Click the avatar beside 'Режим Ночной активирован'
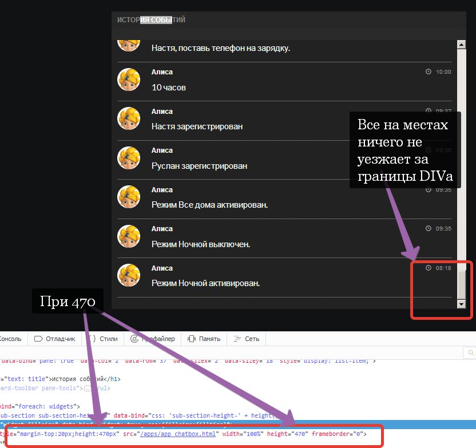476x448 pixels. click(x=129, y=275)
